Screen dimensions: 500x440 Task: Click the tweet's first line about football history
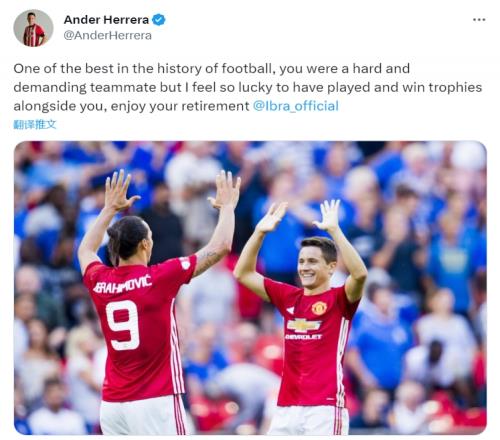(212, 69)
